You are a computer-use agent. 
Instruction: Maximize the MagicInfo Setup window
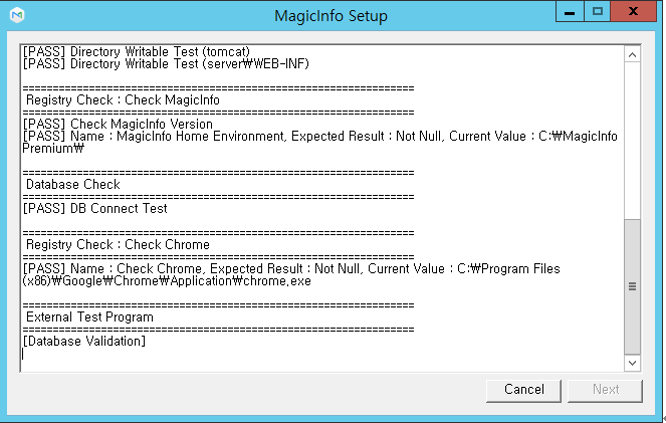point(598,12)
